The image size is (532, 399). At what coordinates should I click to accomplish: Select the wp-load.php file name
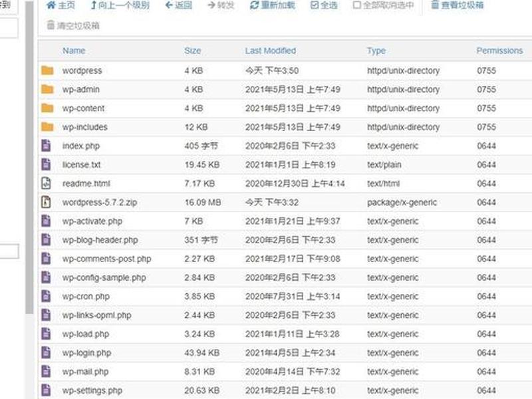coord(86,334)
